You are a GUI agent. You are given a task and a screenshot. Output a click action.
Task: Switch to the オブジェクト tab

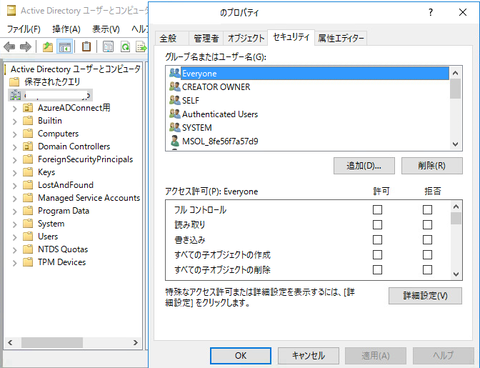[246, 38]
